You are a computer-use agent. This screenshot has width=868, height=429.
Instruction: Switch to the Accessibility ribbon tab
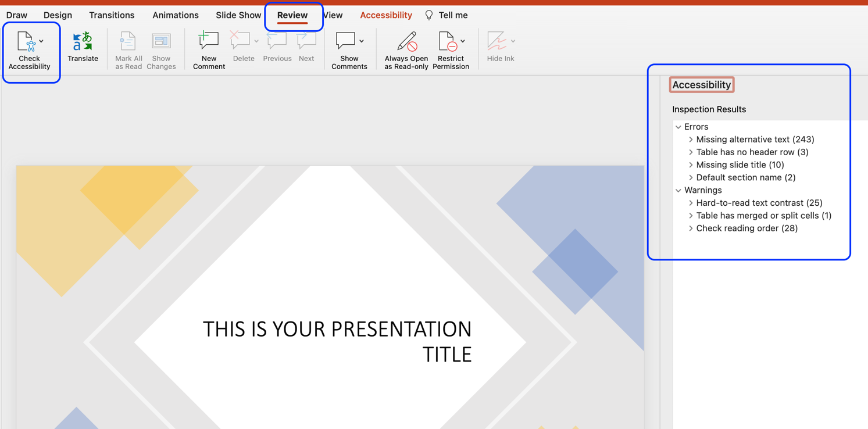point(386,15)
